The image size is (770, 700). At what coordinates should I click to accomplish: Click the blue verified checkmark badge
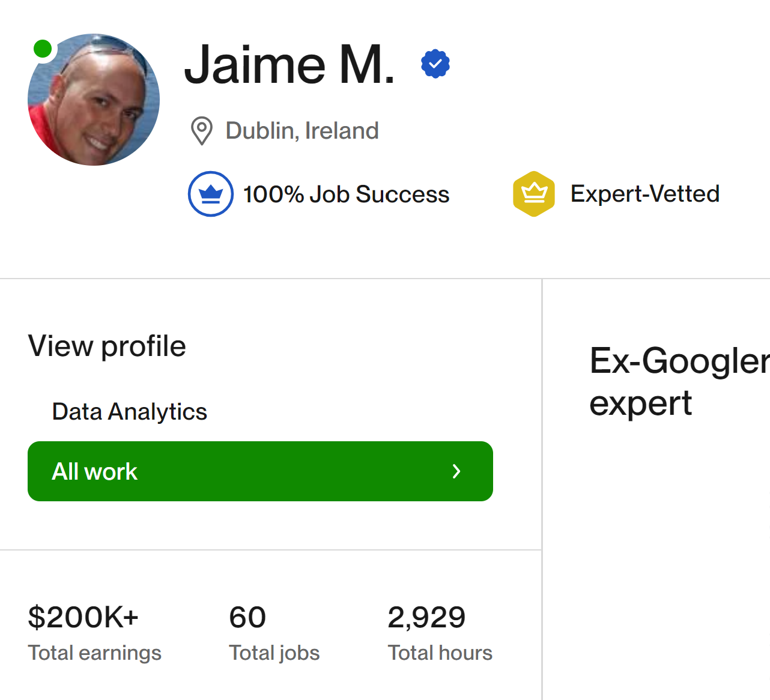pyautogui.click(x=435, y=64)
